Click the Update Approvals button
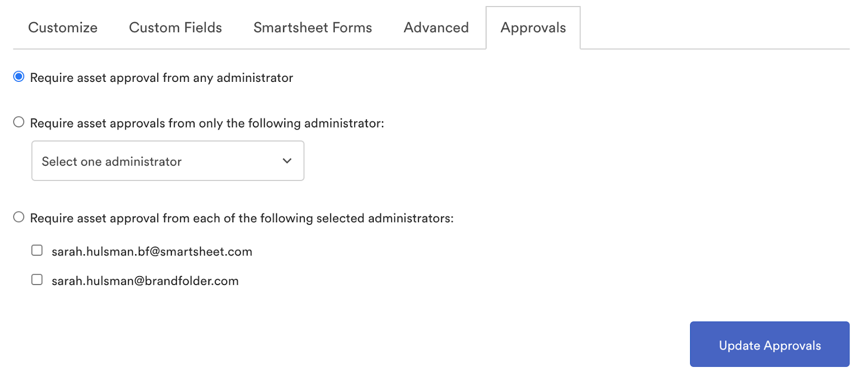Viewport: 868px width, 374px height. pos(769,345)
